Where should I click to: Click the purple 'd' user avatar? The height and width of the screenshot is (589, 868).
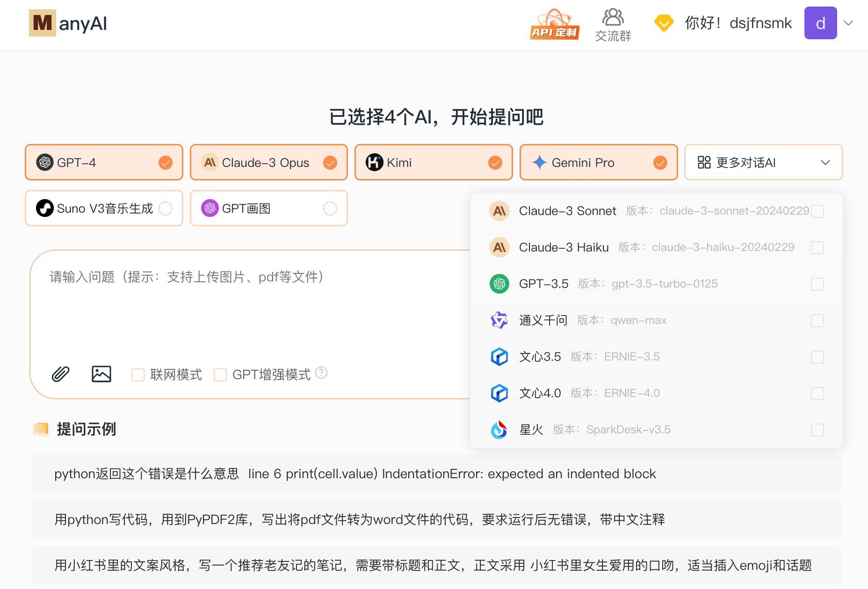pos(820,23)
